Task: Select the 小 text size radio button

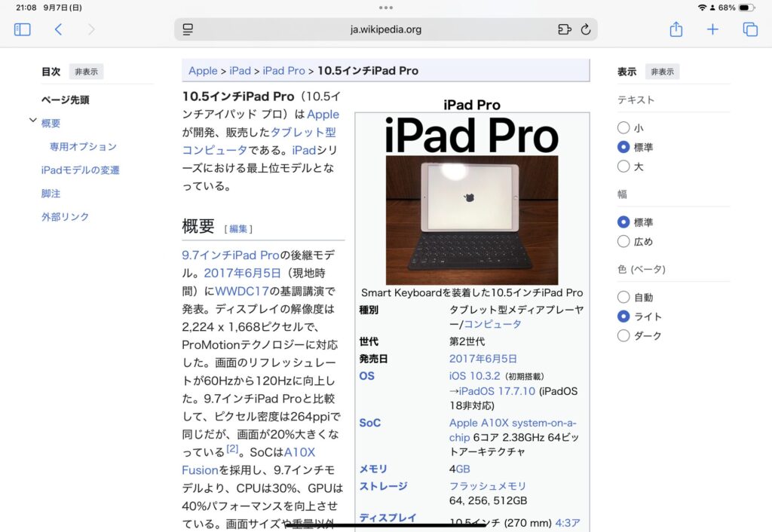Action: coord(623,128)
